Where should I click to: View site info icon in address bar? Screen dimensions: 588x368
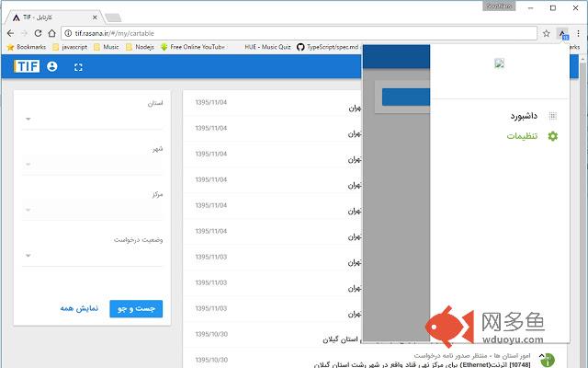coord(68,33)
